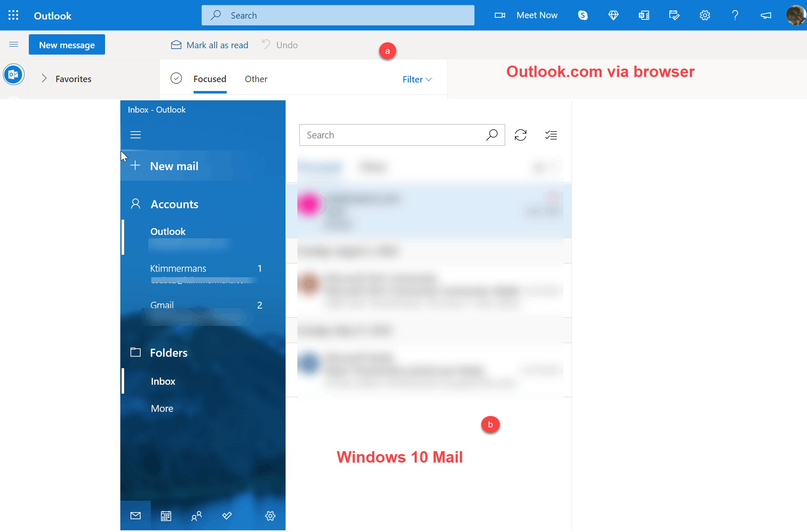The width and height of the screenshot is (807, 532).
Task: Click Undo in the Outlook.com toolbar
Action: 280,45
